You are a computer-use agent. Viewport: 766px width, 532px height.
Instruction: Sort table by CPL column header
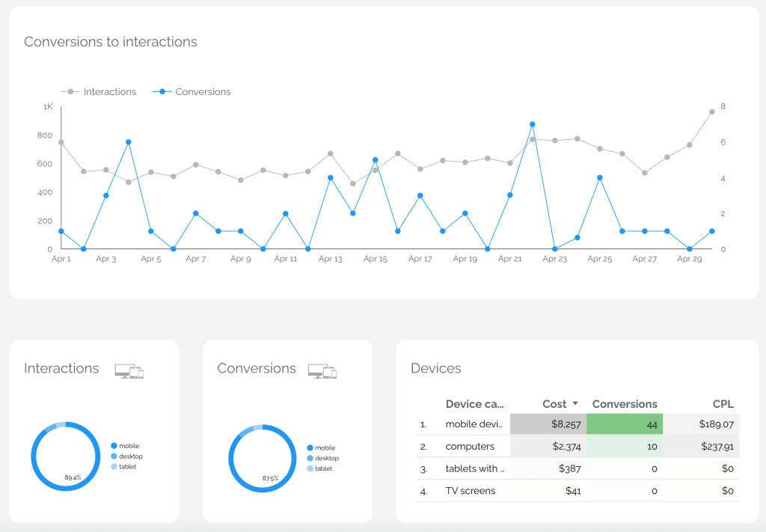point(723,404)
